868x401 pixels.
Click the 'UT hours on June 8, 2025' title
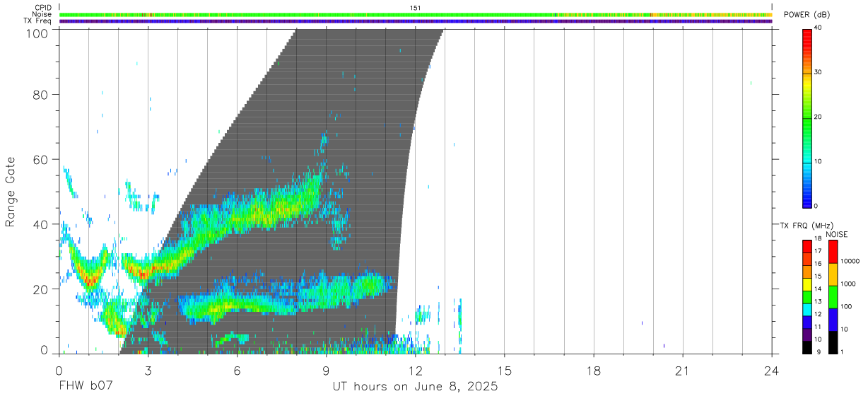coord(416,388)
